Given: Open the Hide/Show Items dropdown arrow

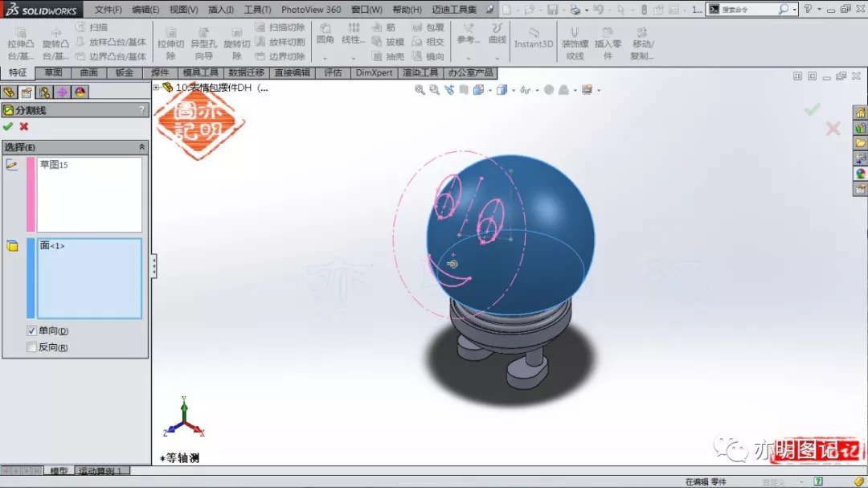Looking at the screenshot, I should (x=538, y=90).
